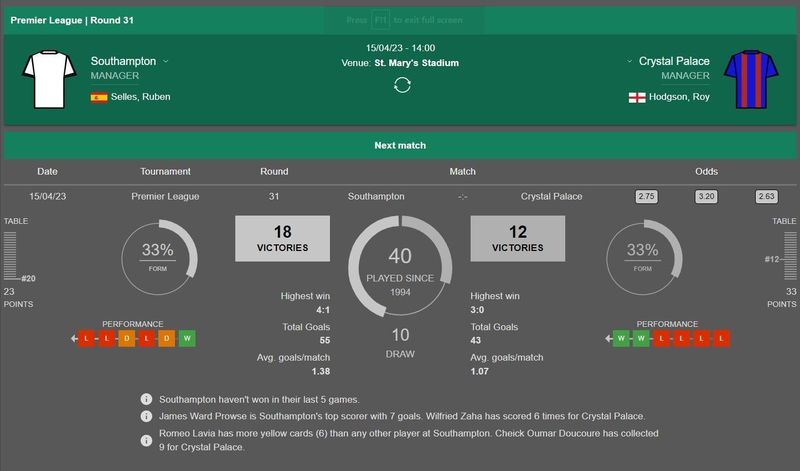The height and width of the screenshot is (471, 800).
Task: Expand the Crystal Palace team dropdown chevron
Action: point(631,61)
